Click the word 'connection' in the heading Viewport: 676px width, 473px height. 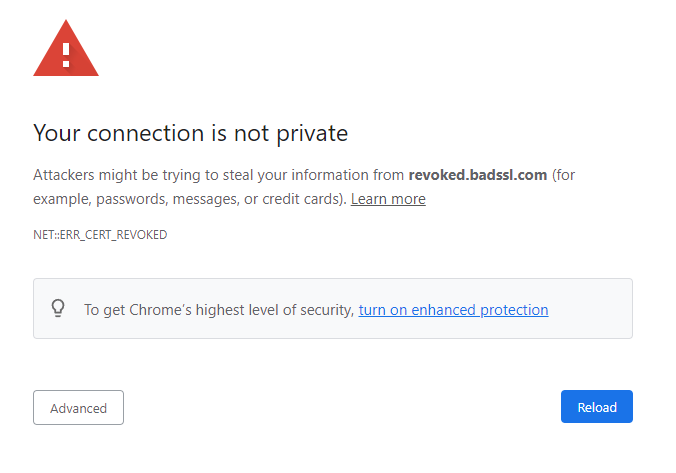tap(146, 133)
